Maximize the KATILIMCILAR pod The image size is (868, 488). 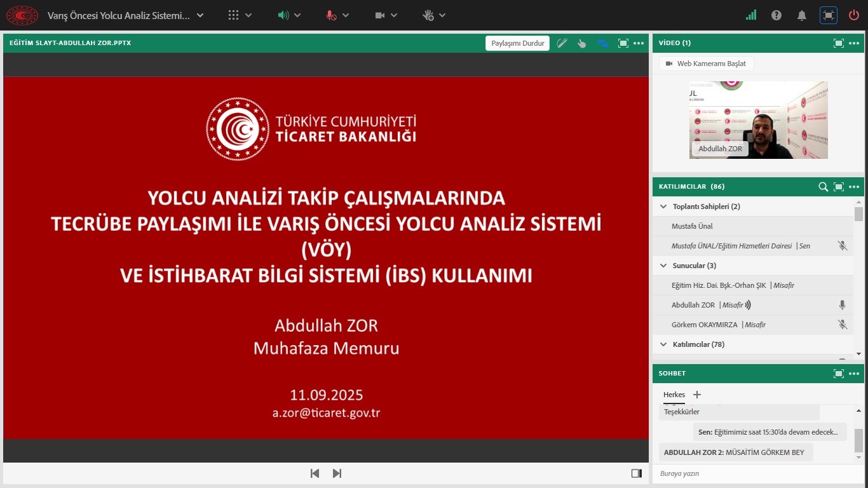coord(839,187)
